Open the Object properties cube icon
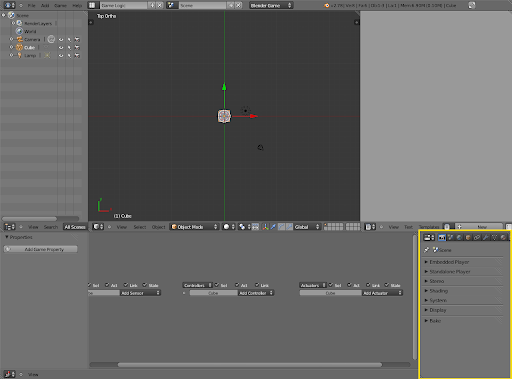The height and width of the screenshot is (379, 512). tap(468, 237)
